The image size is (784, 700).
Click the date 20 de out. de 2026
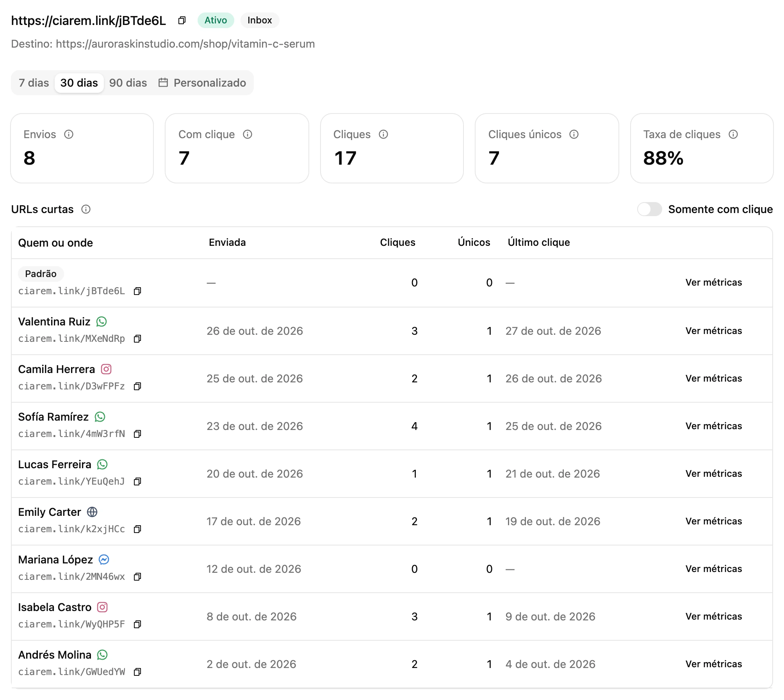255,474
